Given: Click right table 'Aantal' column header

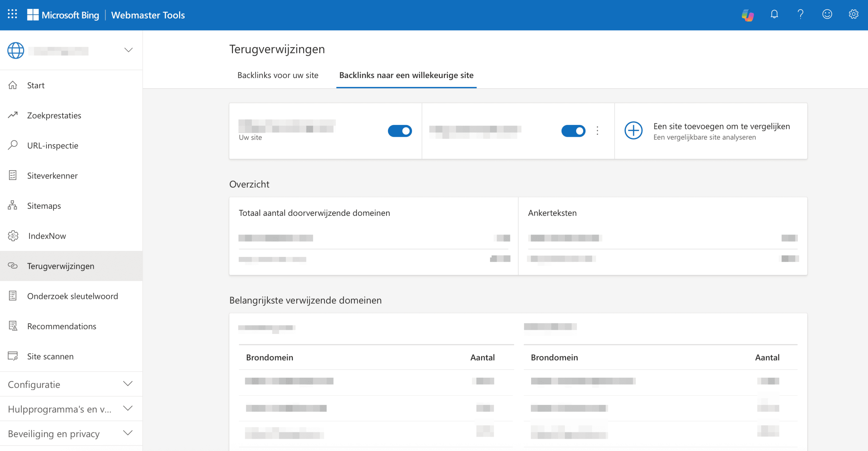Looking at the screenshot, I should (767, 357).
